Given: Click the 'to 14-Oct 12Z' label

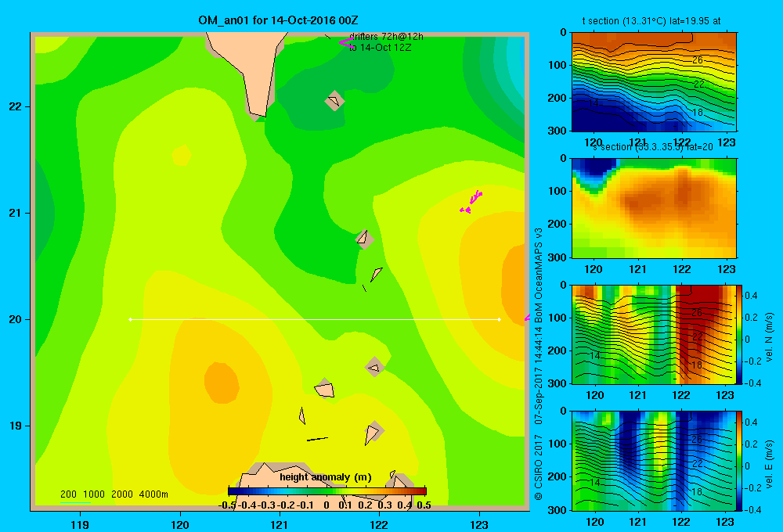Looking at the screenshot, I should [380, 48].
